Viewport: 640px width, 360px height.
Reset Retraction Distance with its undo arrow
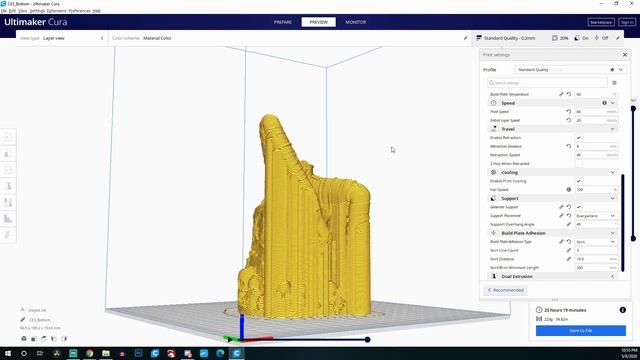point(569,146)
